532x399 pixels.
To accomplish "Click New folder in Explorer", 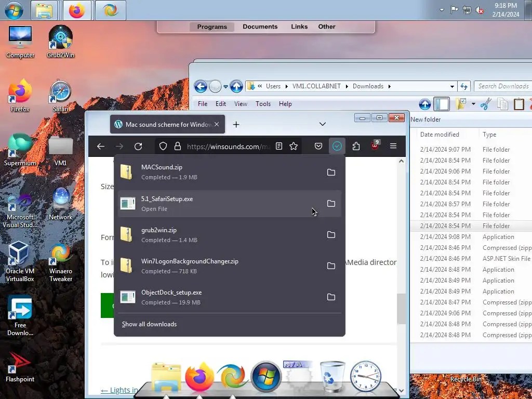I will pyautogui.click(x=425, y=119).
